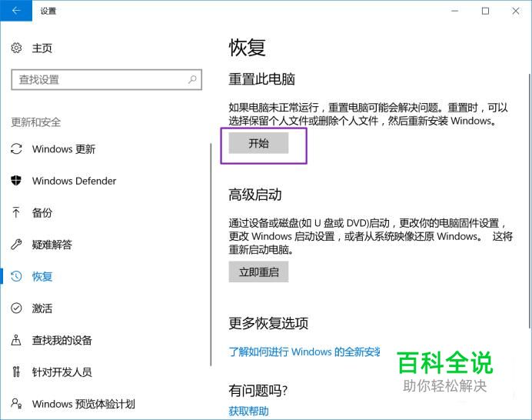532x420 pixels.
Task: Click the home gear icon
Action: [16, 48]
